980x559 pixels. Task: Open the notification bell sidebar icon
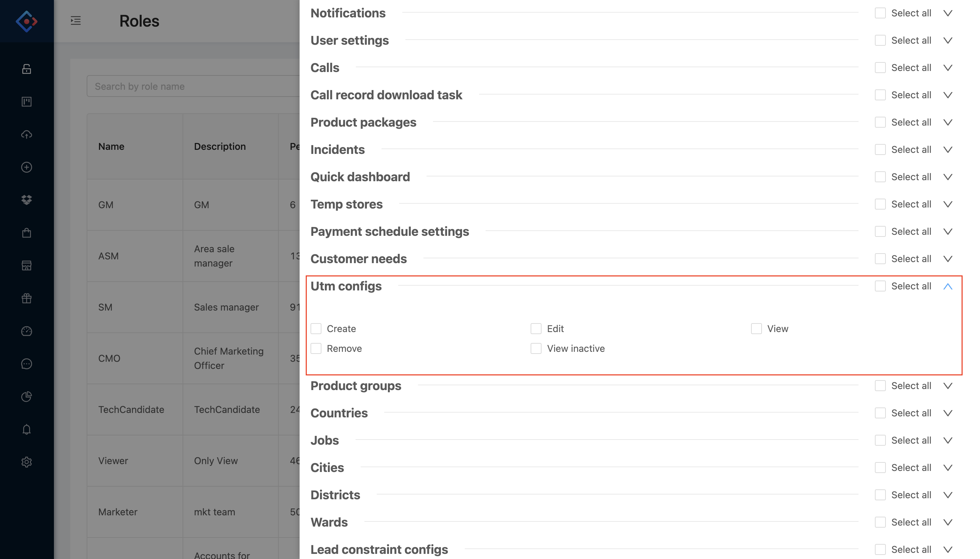(x=27, y=429)
